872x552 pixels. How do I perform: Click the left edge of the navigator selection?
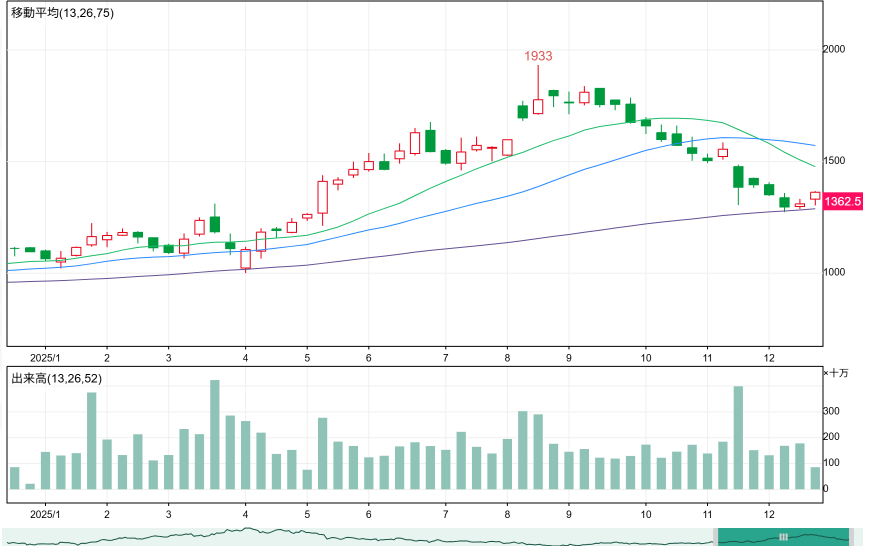718,537
